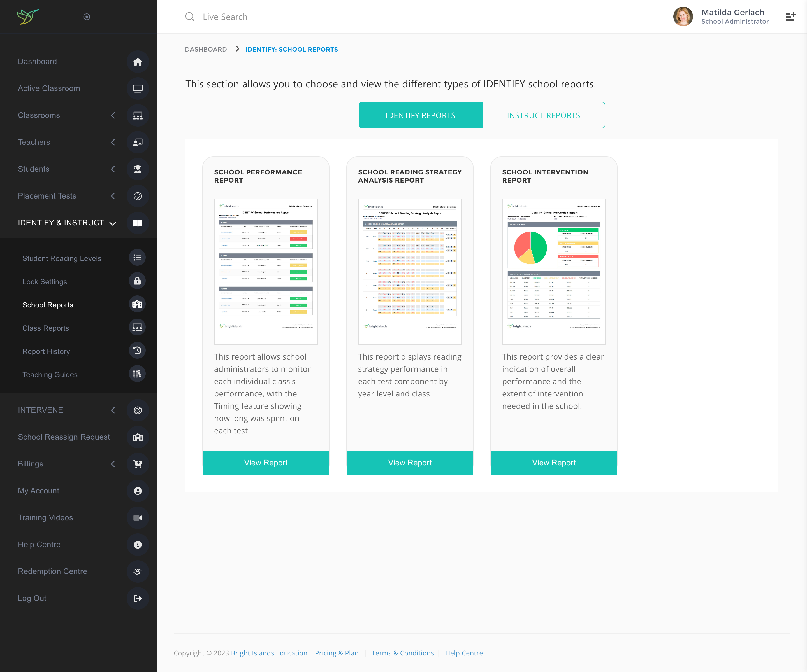807x672 pixels.
Task: View the School Intervention Report
Action: pos(554,463)
